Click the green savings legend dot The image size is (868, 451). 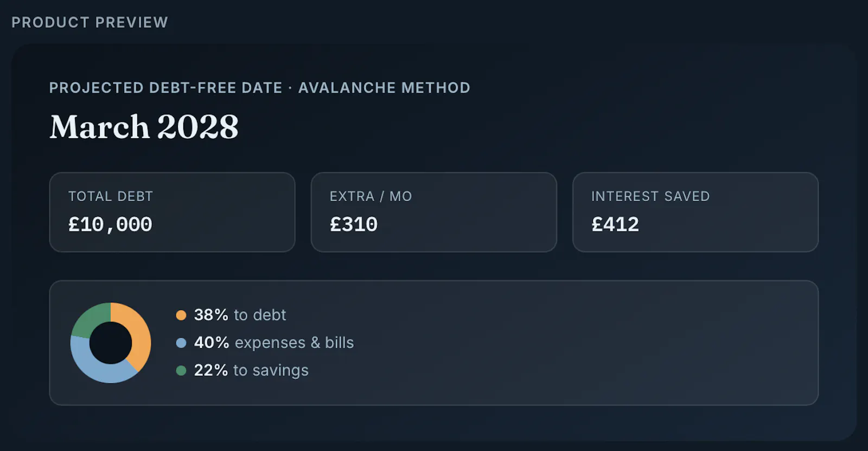point(181,370)
